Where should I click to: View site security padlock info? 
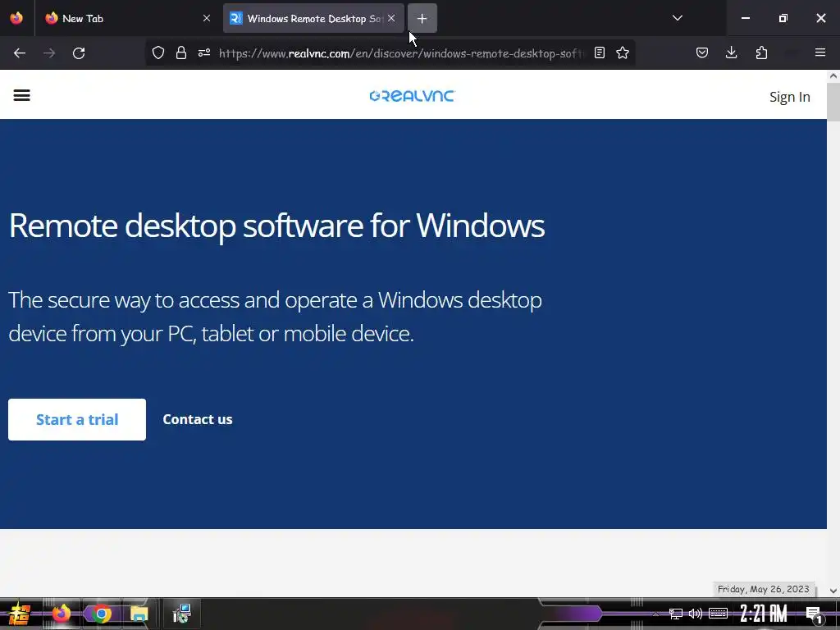point(181,52)
